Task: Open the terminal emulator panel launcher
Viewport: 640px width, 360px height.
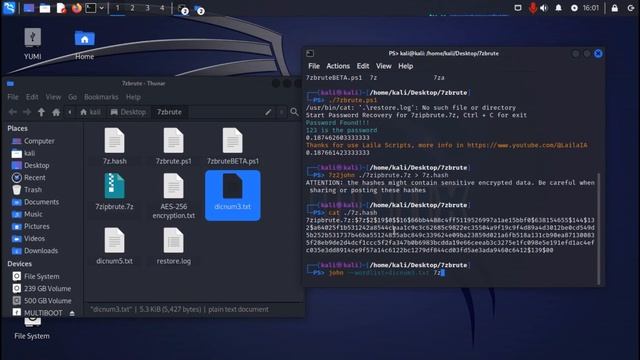Action: tap(91, 8)
